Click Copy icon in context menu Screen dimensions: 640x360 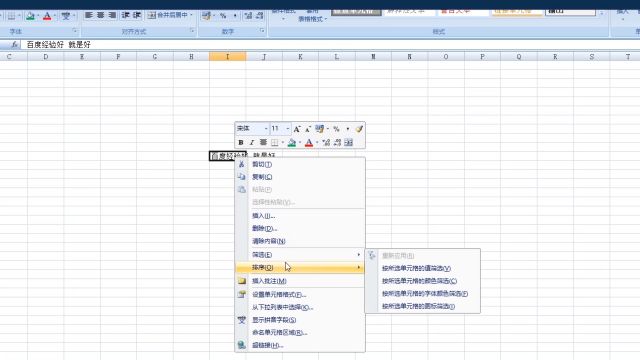(x=242, y=177)
